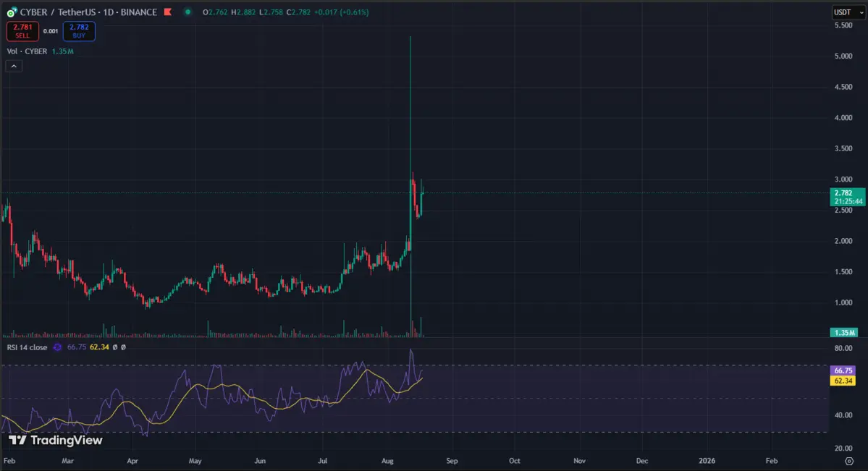Image resolution: width=868 pixels, height=471 pixels.
Task: Collapse the indicator legend with chevron
Action: coord(14,66)
